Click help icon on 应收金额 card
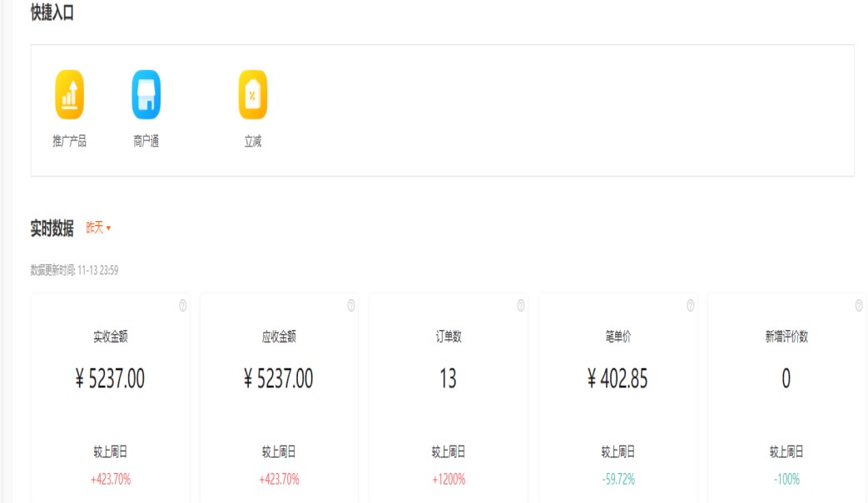This screenshot has height=503, width=868. (351, 306)
